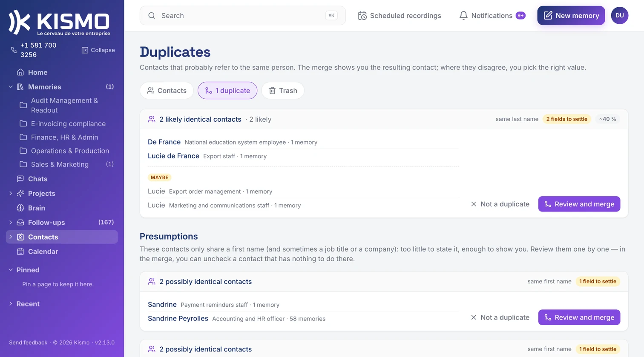Mark Lucie de France group as not duplicate
The image size is (644, 357).
pyautogui.click(x=500, y=204)
